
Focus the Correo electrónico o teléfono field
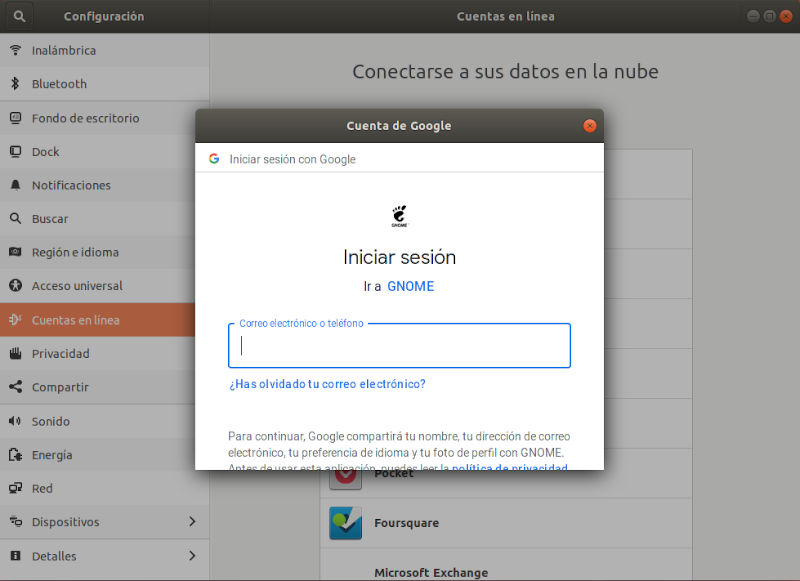399,345
